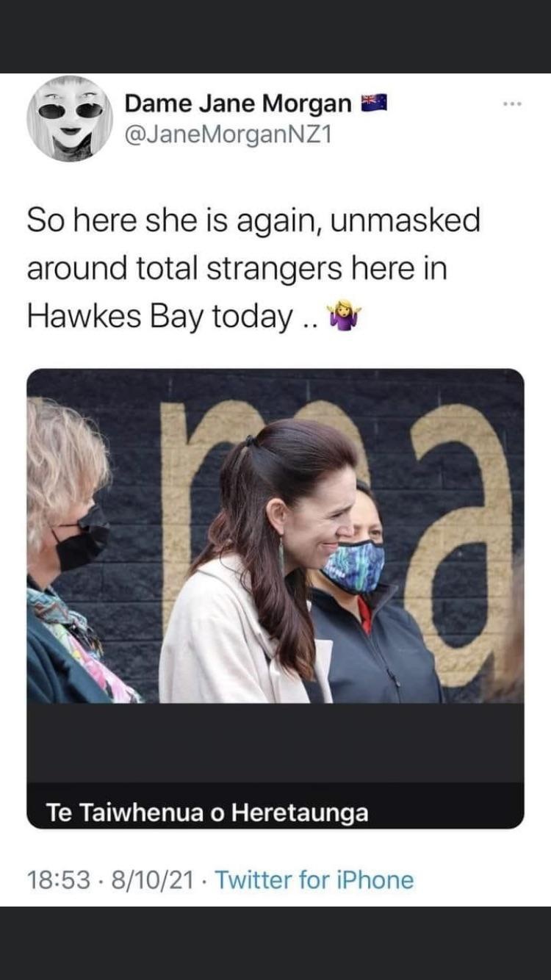
Task: Click the 18:53 timestamp
Action: 60,879
